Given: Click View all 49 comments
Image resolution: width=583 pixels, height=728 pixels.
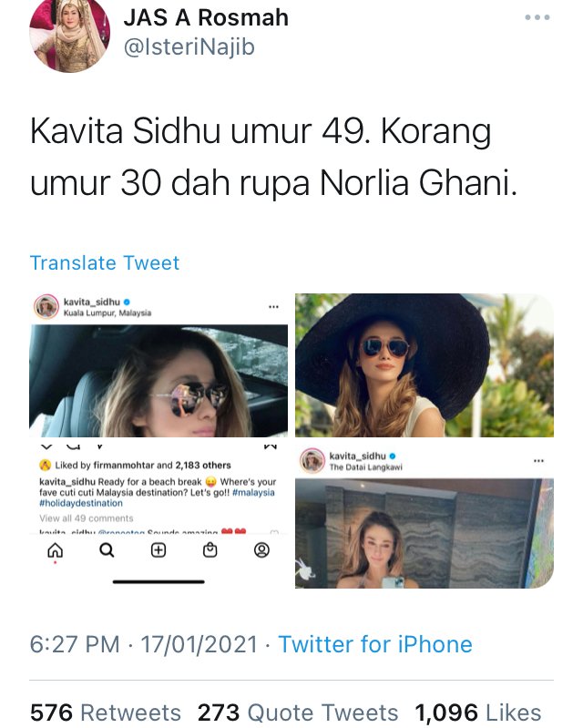Looking at the screenshot, I should [x=87, y=518].
